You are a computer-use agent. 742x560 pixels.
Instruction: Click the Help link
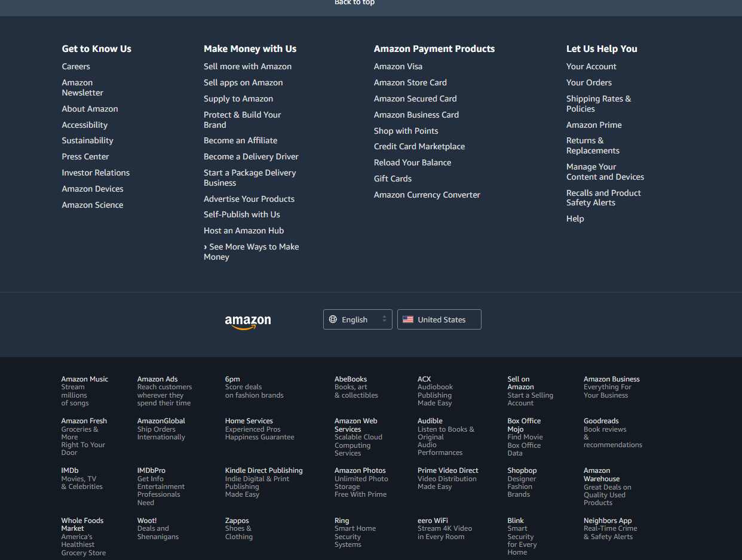[x=575, y=219]
